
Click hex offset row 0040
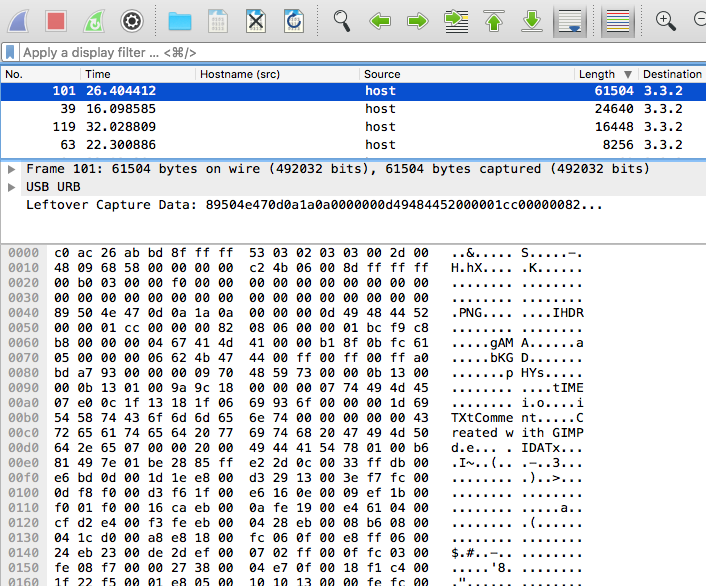23,313
